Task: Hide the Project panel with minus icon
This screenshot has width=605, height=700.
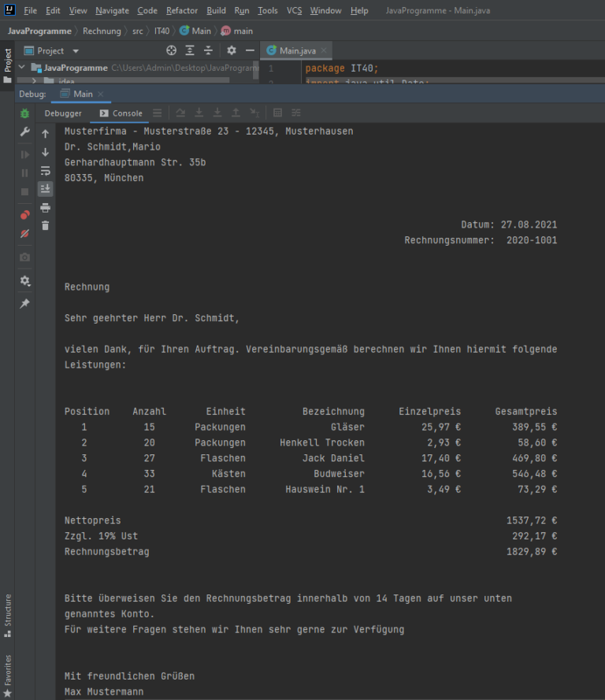Action: point(250,50)
